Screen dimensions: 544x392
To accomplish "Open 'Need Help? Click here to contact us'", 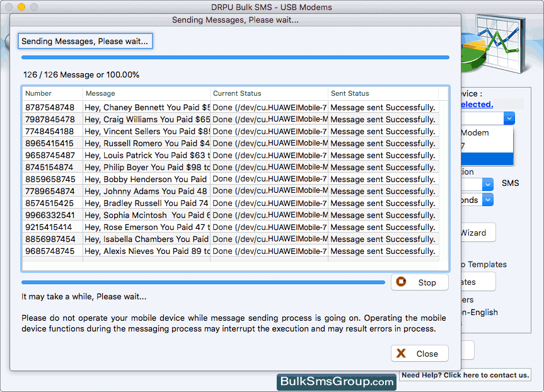I will 465,375.
